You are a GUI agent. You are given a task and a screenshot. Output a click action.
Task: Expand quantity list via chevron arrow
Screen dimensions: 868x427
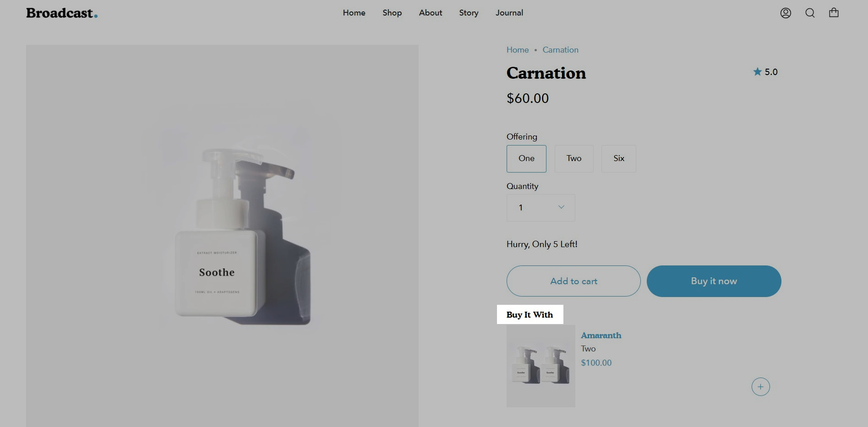(x=561, y=207)
